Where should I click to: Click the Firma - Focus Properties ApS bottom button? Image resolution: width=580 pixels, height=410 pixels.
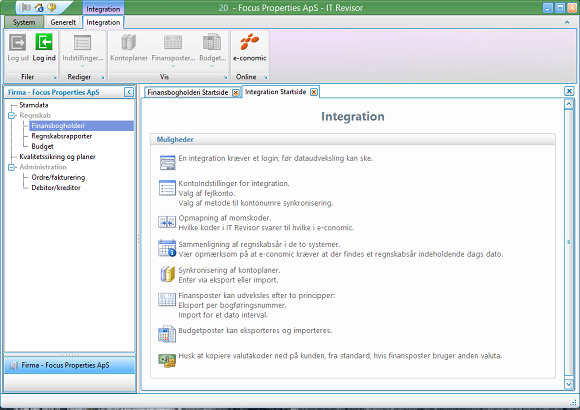point(70,365)
